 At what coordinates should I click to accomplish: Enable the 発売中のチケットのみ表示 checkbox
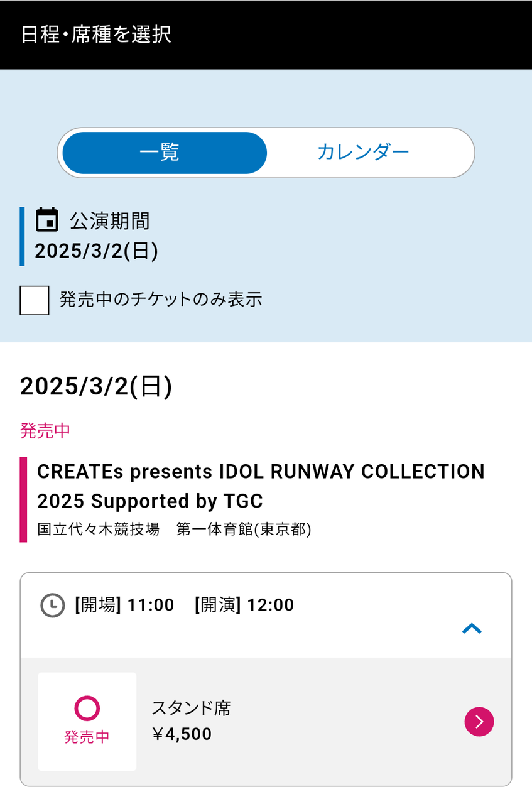pyautogui.click(x=35, y=300)
